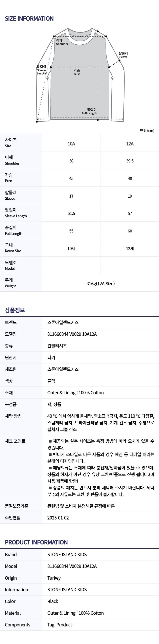Screen dimensions: 159x644
Task: Click the 51.5 sleeve length value
Action: coord(71,214)
